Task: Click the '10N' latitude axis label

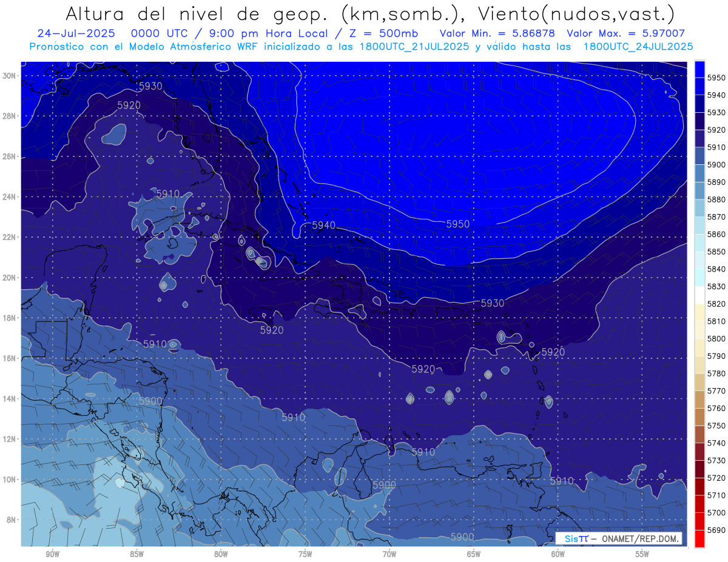Action: click(x=10, y=480)
